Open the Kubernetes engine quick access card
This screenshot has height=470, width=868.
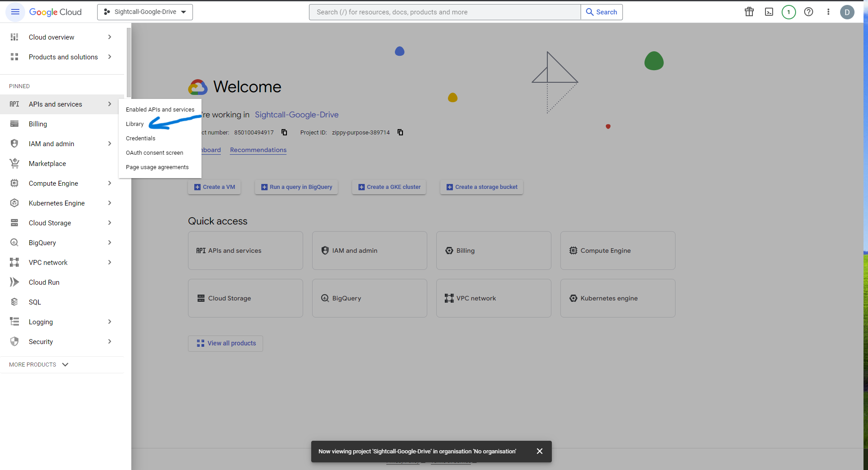618,298
